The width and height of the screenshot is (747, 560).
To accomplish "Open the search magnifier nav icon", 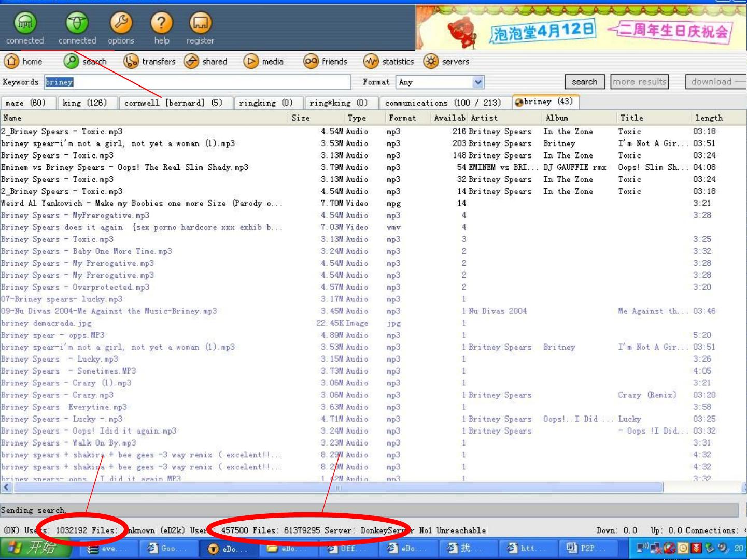I will pos(71,61).
